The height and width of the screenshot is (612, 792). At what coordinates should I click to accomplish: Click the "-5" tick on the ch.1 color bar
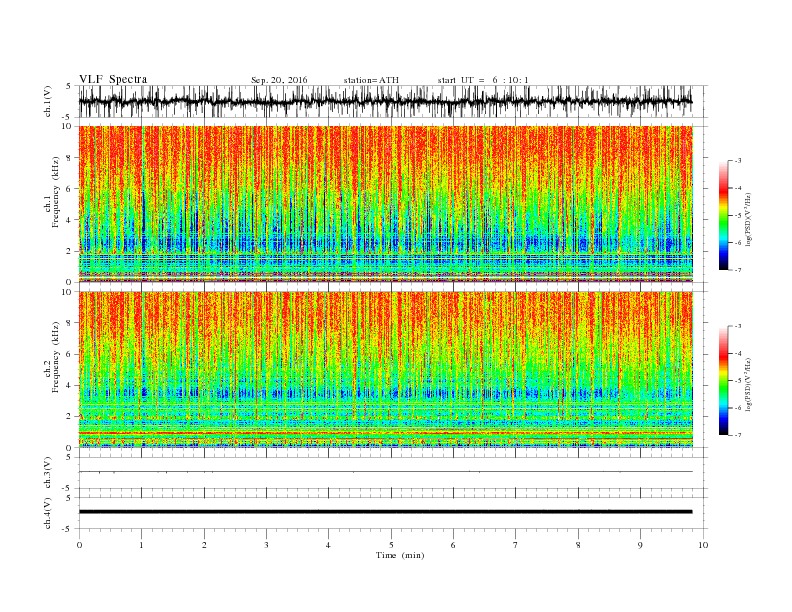click(x=737, y=216)
